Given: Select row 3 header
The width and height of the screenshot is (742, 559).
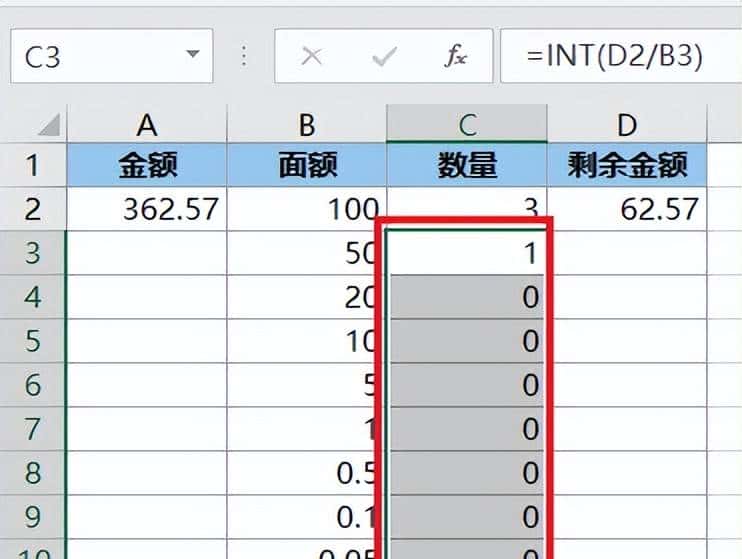Looking at the screenshot, I should [x=33, y=253].
